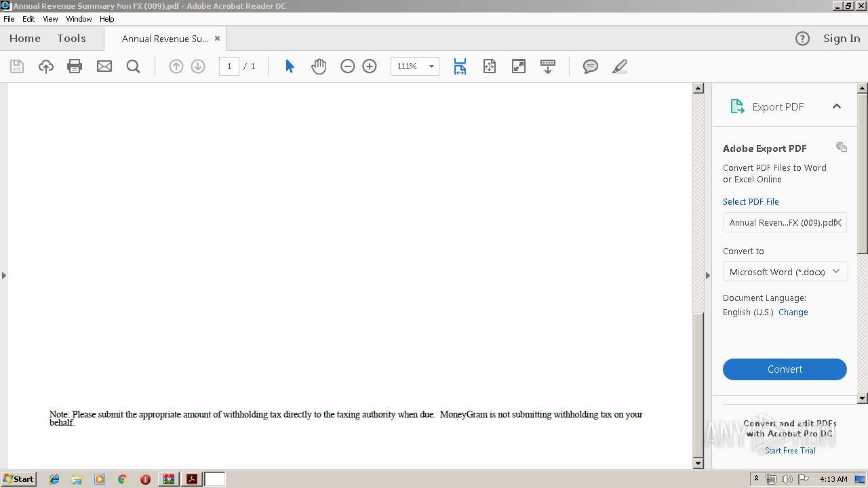Open the Find text search tool

tap(134, 66)
